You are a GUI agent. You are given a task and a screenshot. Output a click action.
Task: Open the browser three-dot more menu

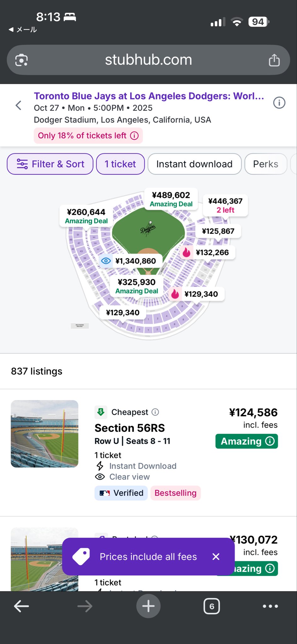270,606
